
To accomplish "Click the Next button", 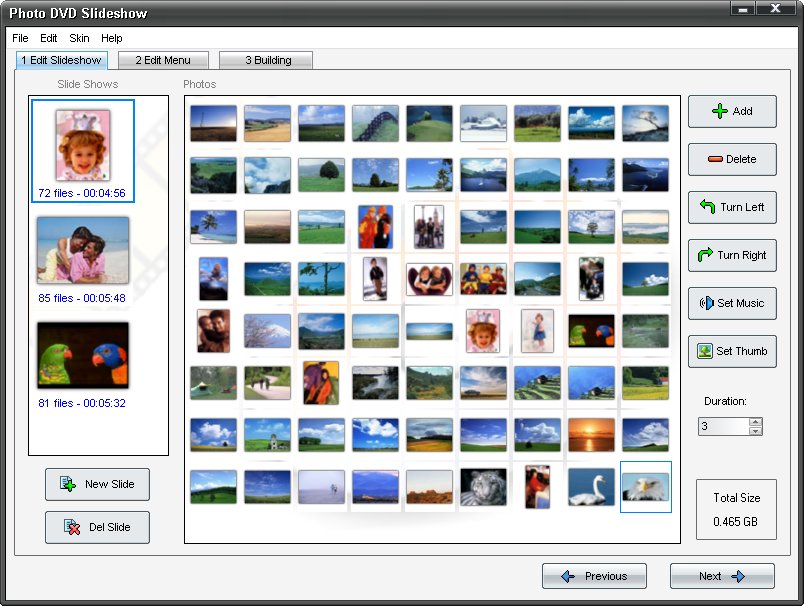I will point(722,576).
